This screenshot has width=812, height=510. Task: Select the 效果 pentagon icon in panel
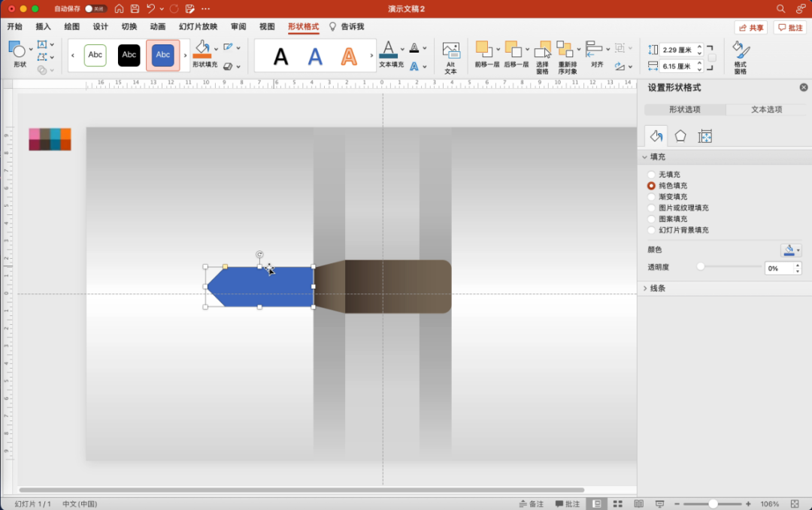pyautogui.click(x=680, y=136)
